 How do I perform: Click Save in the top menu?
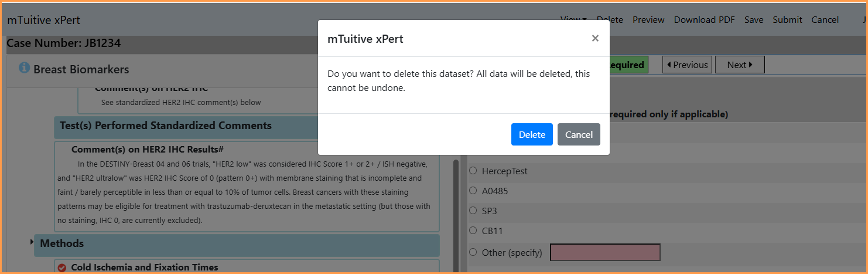point(754,20)
